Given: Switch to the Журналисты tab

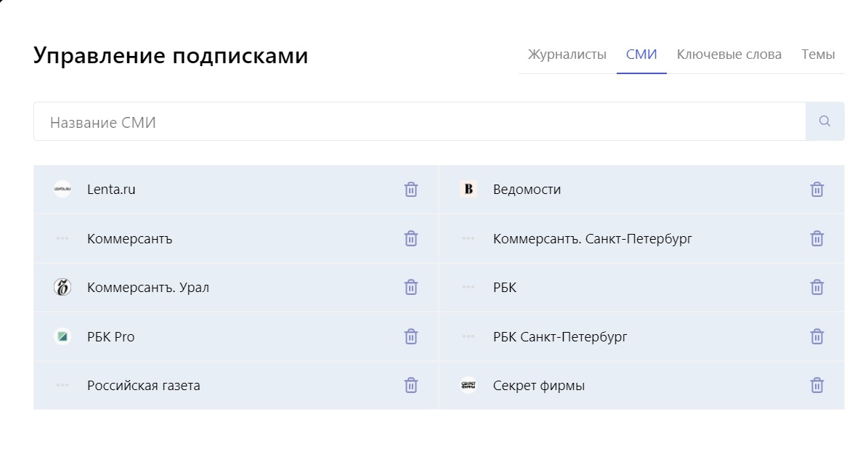Looking at the screenshot, I should click(x=567, y=54).
